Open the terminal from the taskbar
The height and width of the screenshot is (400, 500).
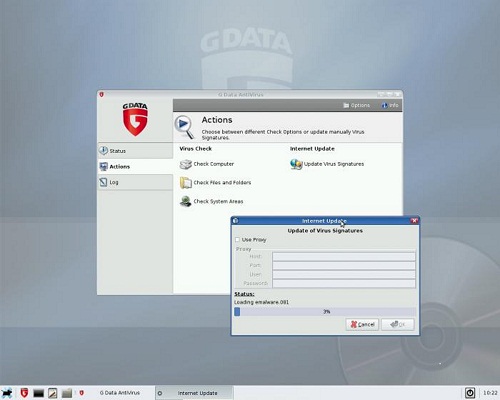tap(38, 393)
